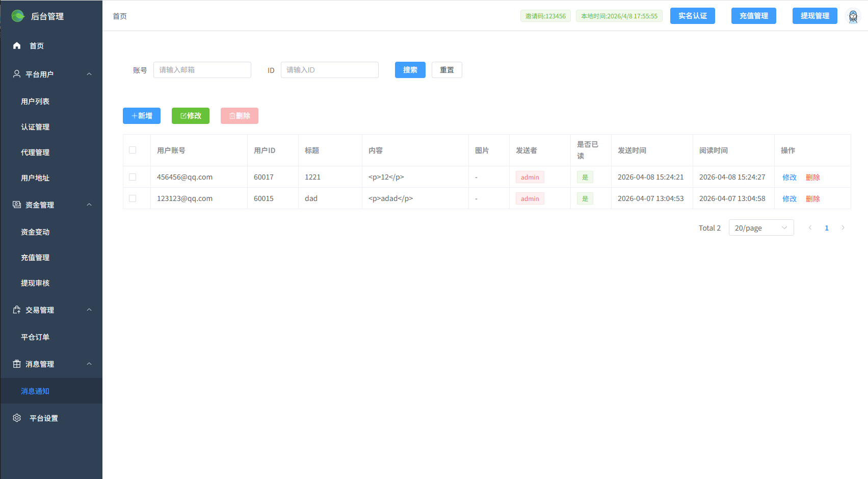Click the home icon beside 首页
Screen dimensions: 868x479
[x=17, y=46]
